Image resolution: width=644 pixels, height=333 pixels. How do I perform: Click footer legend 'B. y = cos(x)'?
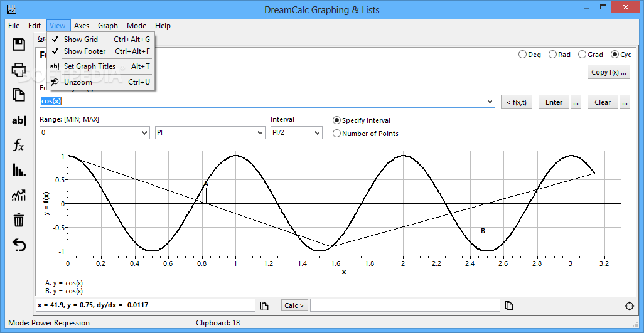64,291
